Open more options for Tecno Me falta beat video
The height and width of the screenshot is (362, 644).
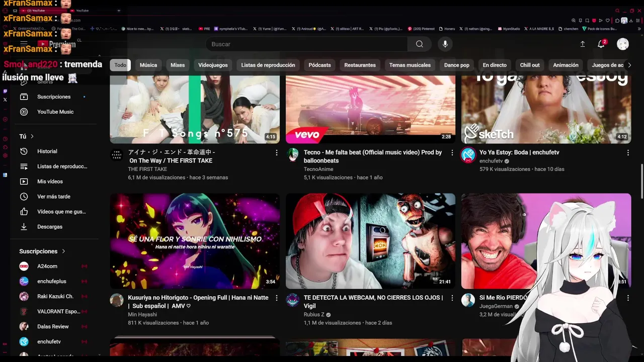tap(452, 152)
